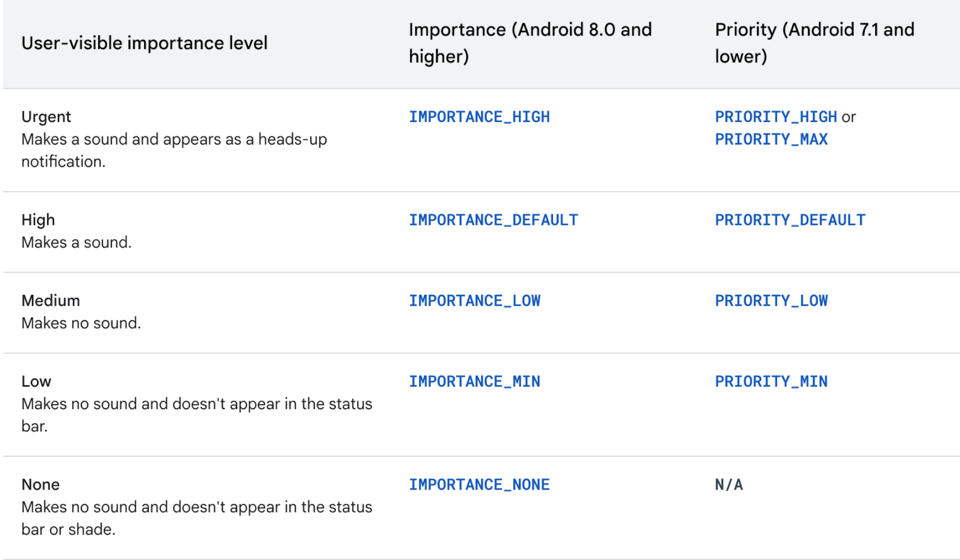Screen dimensions: 960x560
Task: Follow the IMPORTANCE_LOW link
Action: pos(474,301)
